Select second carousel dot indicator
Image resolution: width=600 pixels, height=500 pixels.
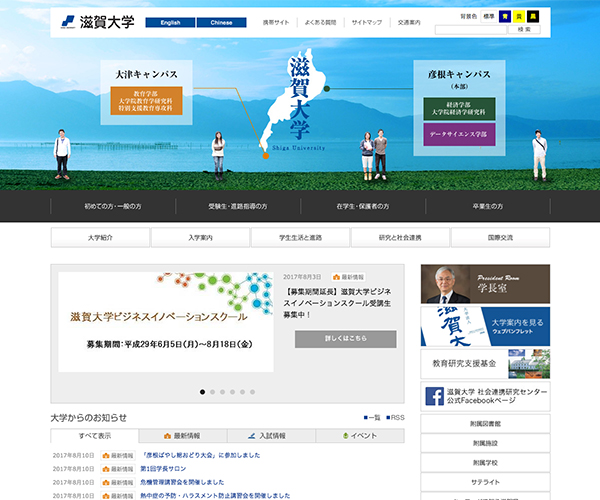[x=212, y=392]
